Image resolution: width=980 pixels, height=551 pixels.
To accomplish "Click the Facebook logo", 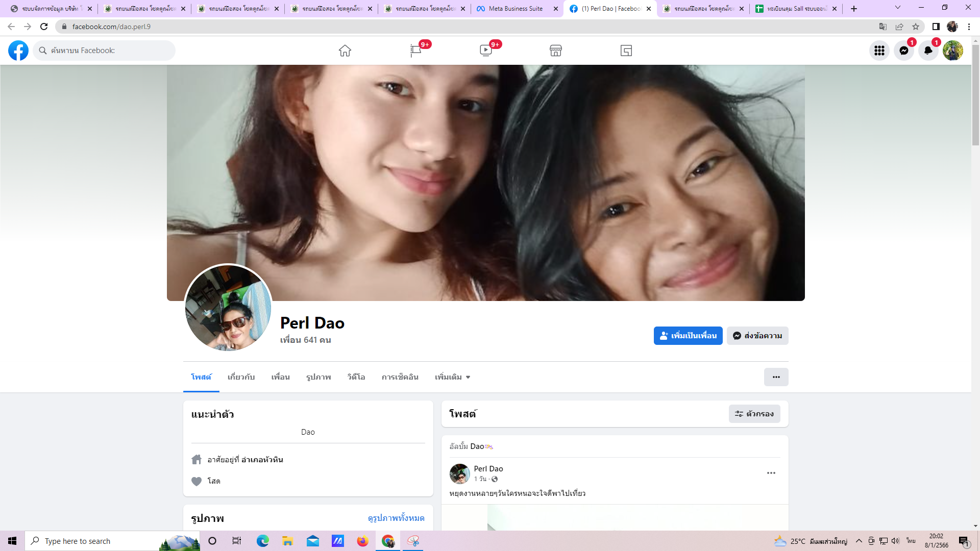I will (18, 51).
